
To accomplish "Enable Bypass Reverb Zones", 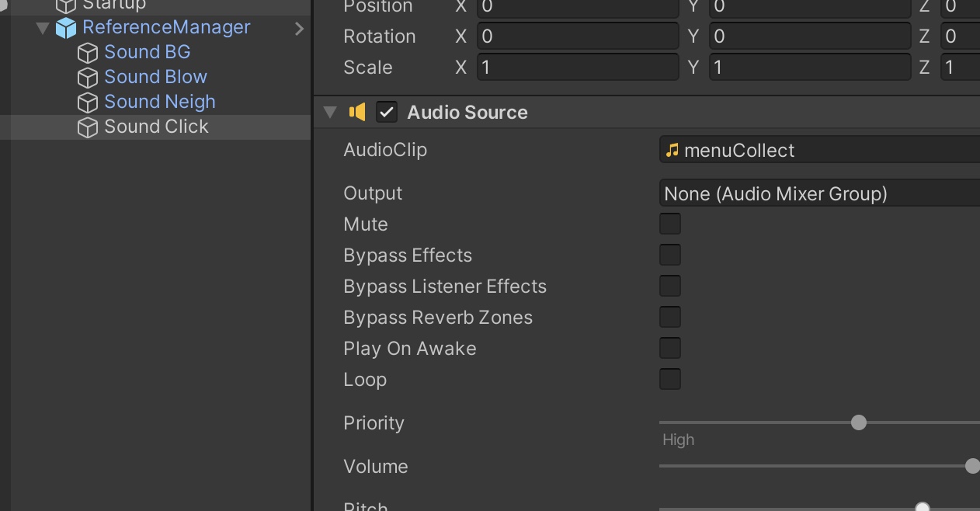I will coord(669,317).
